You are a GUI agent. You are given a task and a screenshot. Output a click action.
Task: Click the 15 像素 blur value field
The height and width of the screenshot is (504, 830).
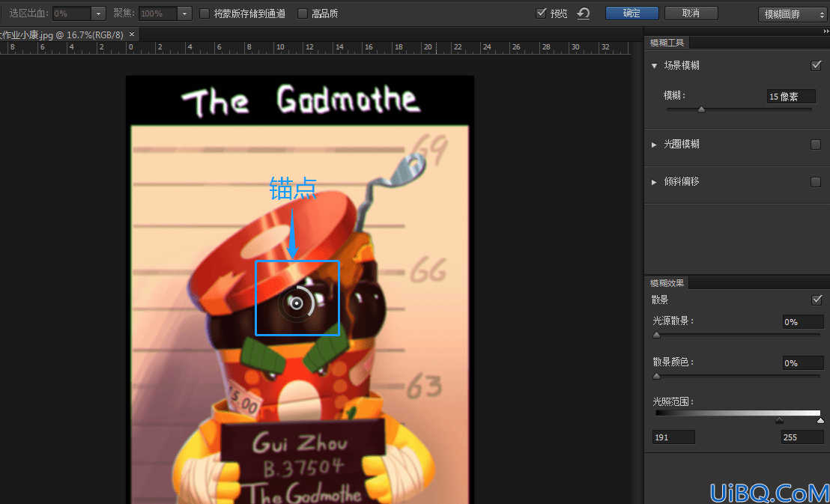791,97
